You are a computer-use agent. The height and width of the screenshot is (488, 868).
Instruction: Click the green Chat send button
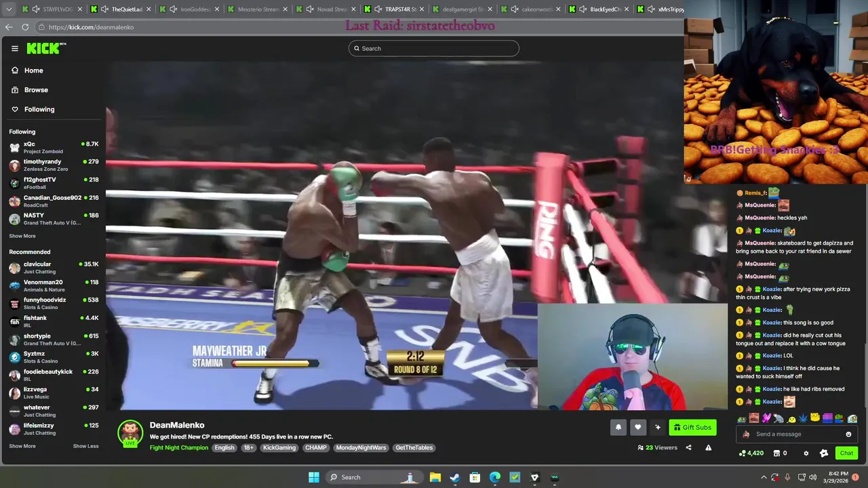click(x=846, y=453)
